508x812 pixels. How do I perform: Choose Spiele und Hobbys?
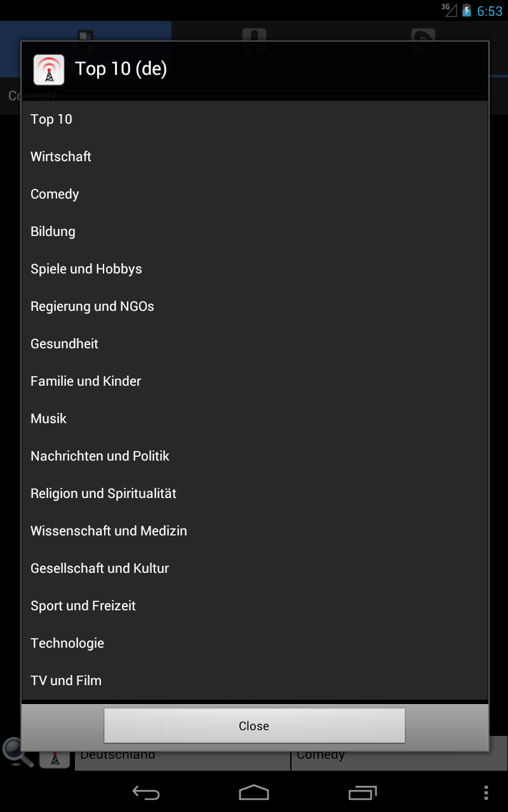[255, 269]
